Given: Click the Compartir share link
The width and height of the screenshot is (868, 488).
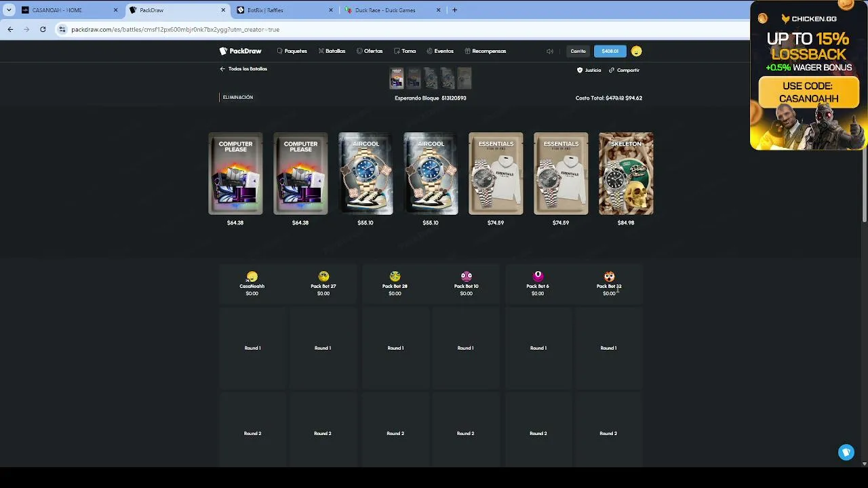Looking at the screenshot, I should tap(624, 70).
